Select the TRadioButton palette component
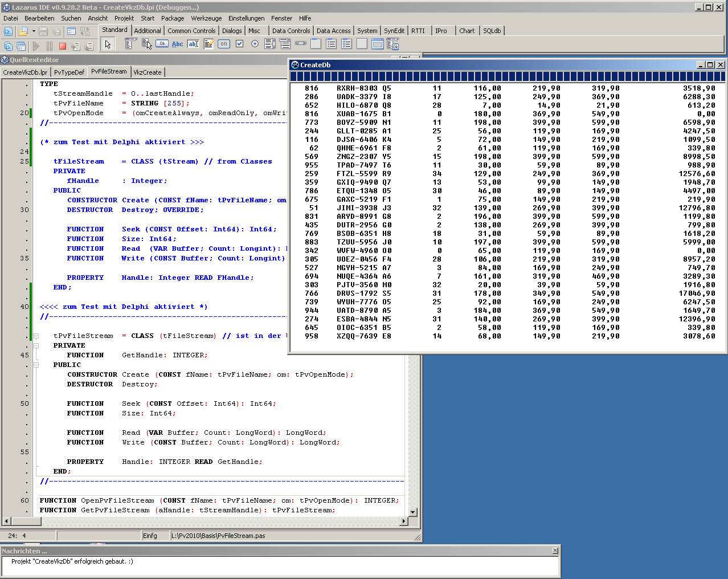 point(255,44)
